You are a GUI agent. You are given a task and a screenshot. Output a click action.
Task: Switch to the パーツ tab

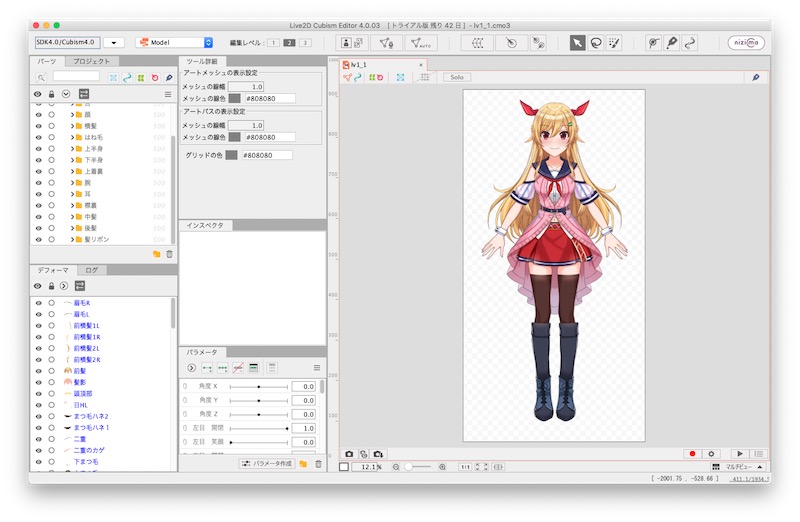click(x=47, y=61)
